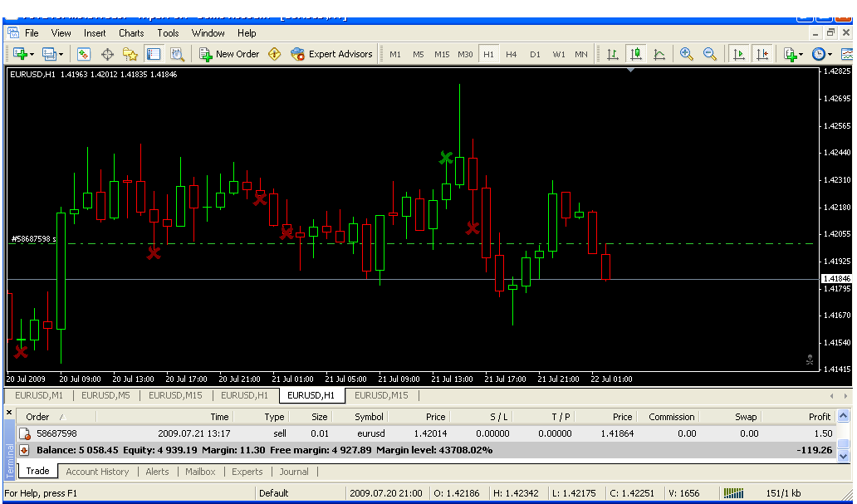857x504 pixels.
Task: Switch chart to line chart icon
Action: click(659, 54)
